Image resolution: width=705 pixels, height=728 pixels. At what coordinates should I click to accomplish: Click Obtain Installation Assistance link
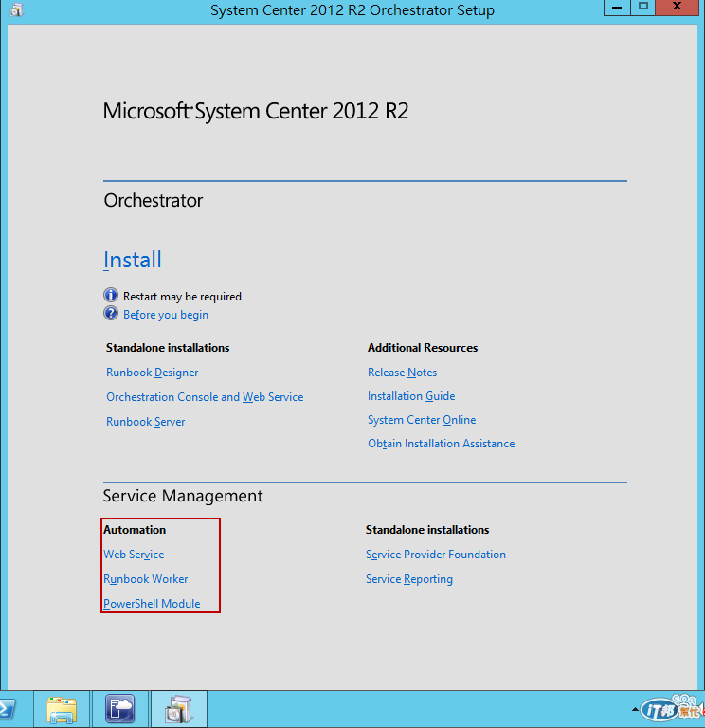pos(441,444)
